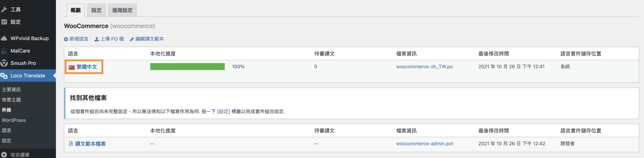This screenshot has width=644, height=158.
Task: Click the pencil icon for 編輯譯文範本
Action: [132, 39]
